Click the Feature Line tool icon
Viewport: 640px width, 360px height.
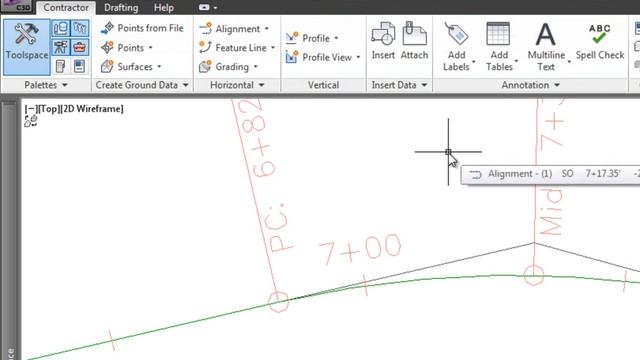pos(205,47)
